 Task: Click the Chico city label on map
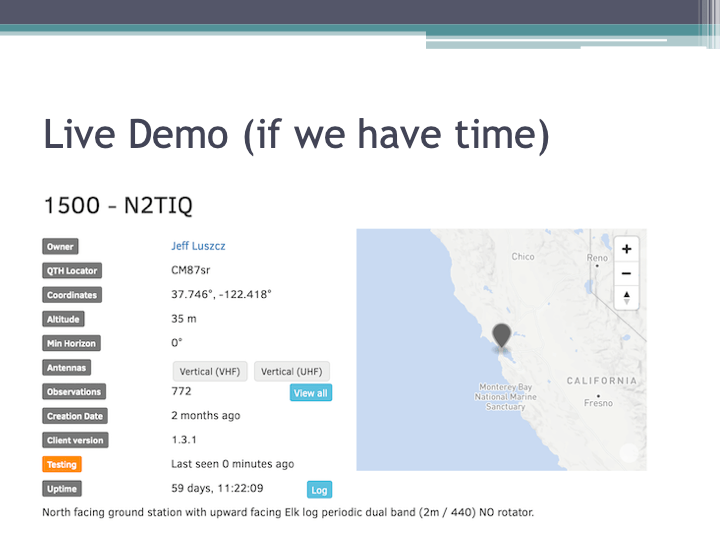[523, 257]
